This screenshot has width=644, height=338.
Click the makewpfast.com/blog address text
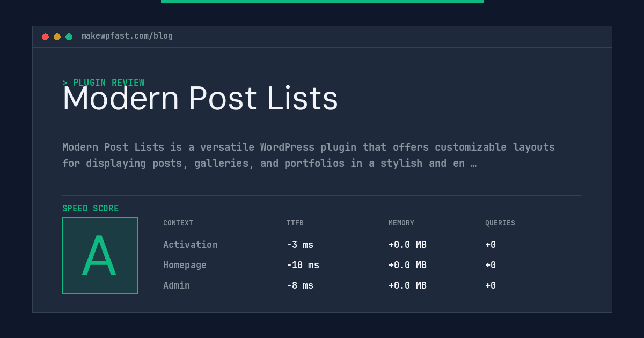pos(127,36)
